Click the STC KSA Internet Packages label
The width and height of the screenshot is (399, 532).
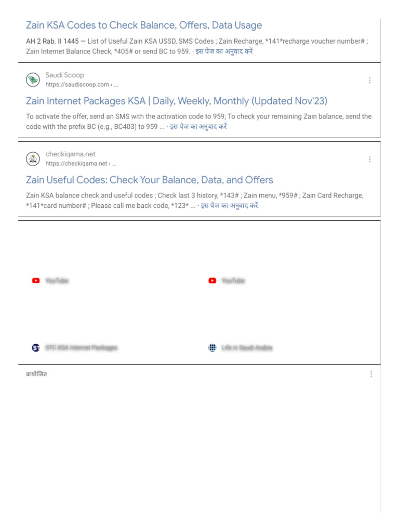(x=82, y=348)
